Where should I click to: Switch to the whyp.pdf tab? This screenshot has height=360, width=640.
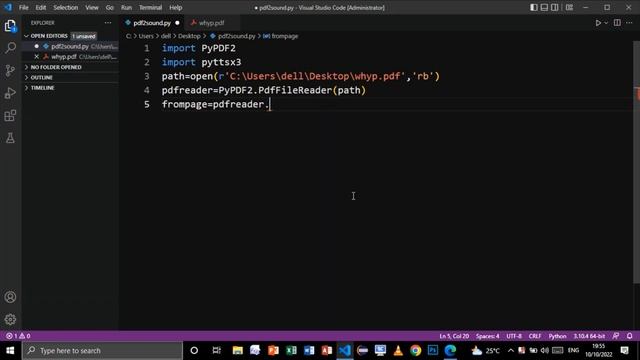(x=211, y=23)
